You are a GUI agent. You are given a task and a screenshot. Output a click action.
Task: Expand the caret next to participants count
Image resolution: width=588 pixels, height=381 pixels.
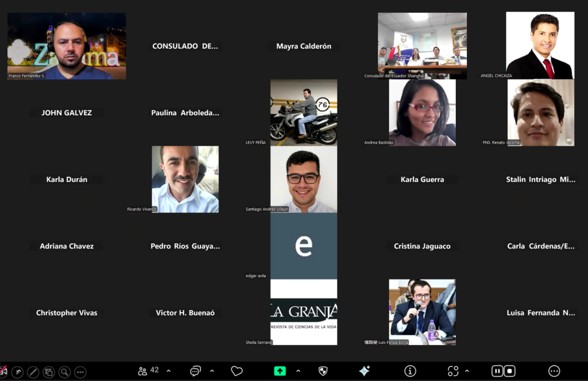168,371
